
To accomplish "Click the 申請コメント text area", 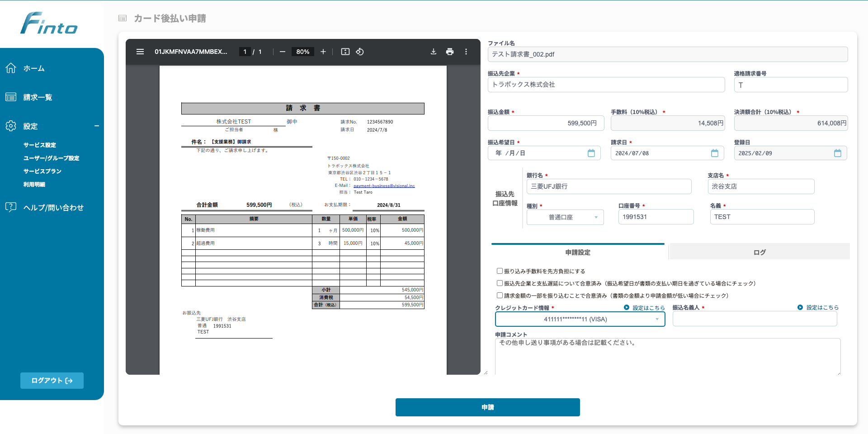I will pyautogui.click(x=668, y=356).
